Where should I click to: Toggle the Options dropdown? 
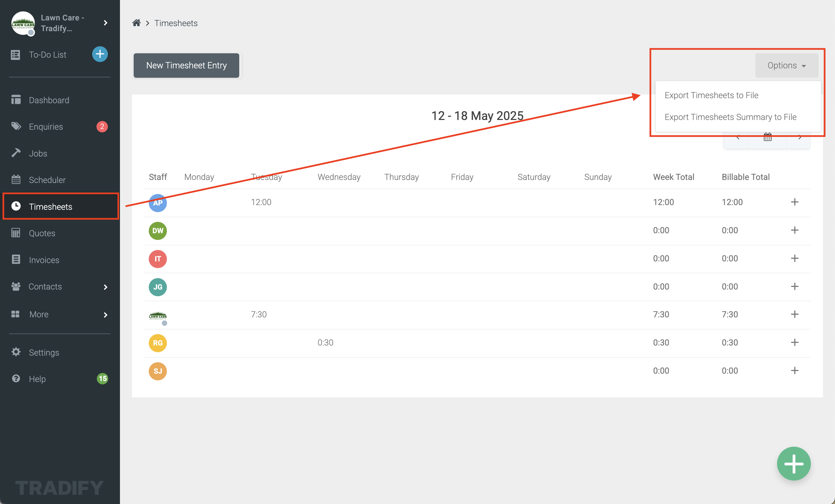click(786, 65)
